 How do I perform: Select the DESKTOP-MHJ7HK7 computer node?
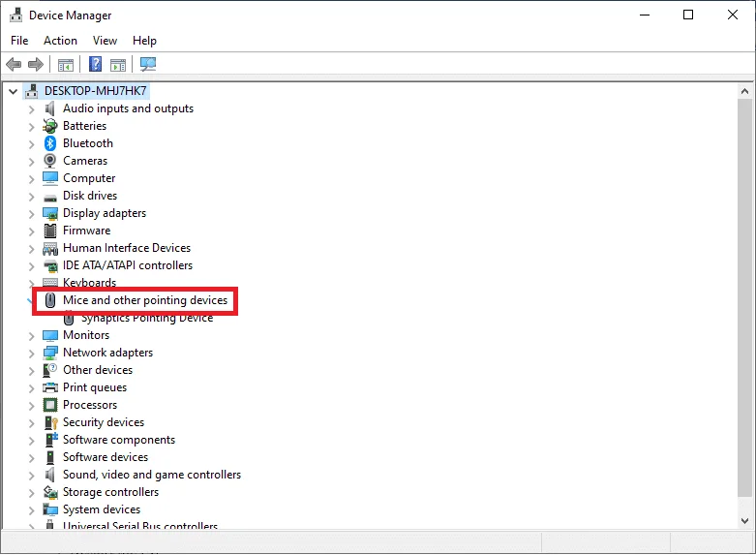[x=96, y=91]
